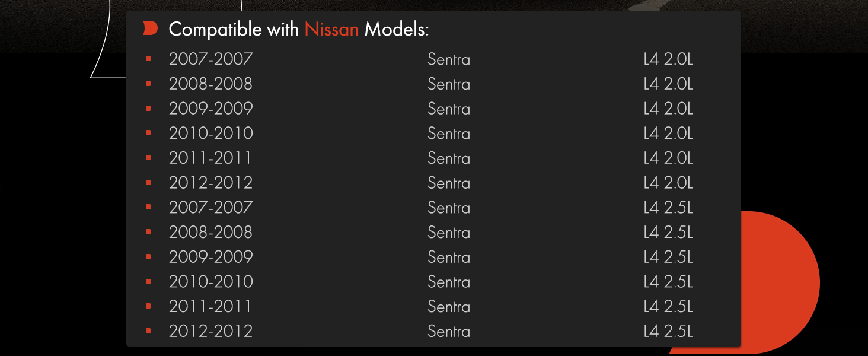This screenshot has width=868, height=356.
Task: Click Sentra in the 2009-2009 L4 2.5L row
Action: point(449,258)
